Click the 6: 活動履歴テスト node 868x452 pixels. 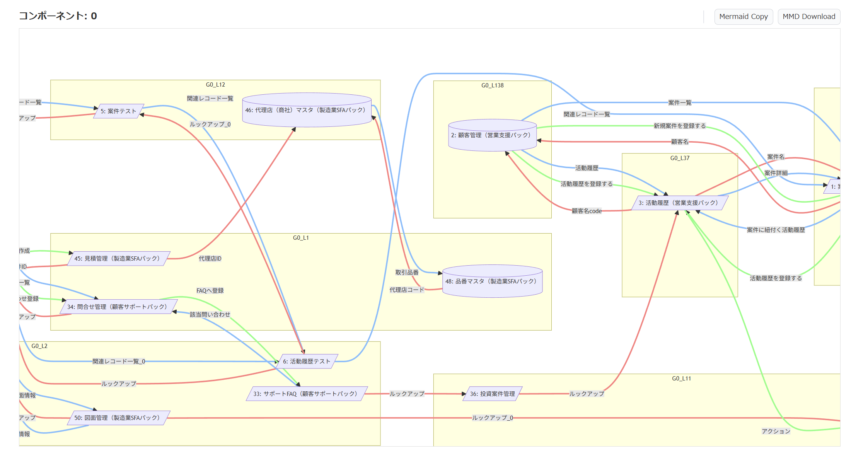pyautogui.click(x=307, y=362)
